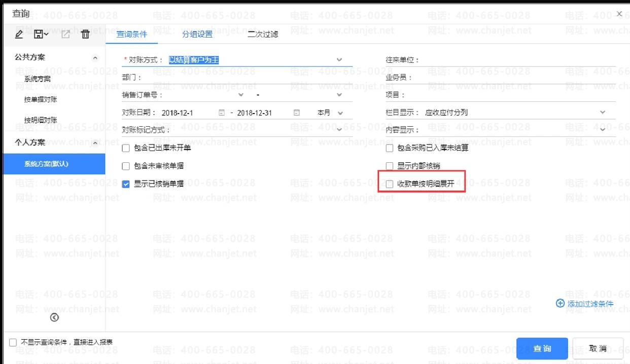The width and height of the screenshot is (630, 364).
Task: Click the 查询 button
Action: coord(542,348)
